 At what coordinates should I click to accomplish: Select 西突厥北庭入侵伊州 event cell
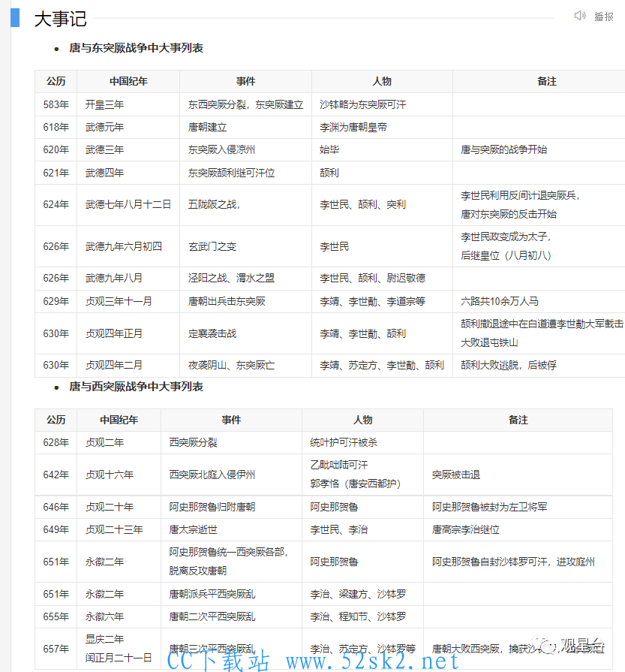[231, 475]
